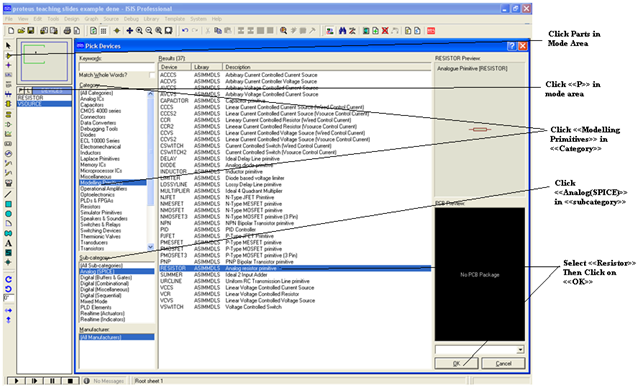This screenshot has height=388, width=640.
Task: Click the Zoom out magnifier icon
Action: tap(149, 31)
